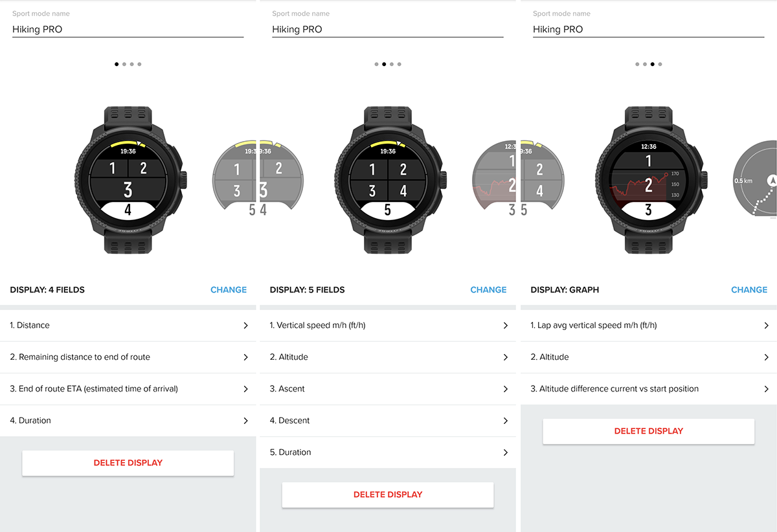Change the 5 FIELDS display layout

[488, 290]
